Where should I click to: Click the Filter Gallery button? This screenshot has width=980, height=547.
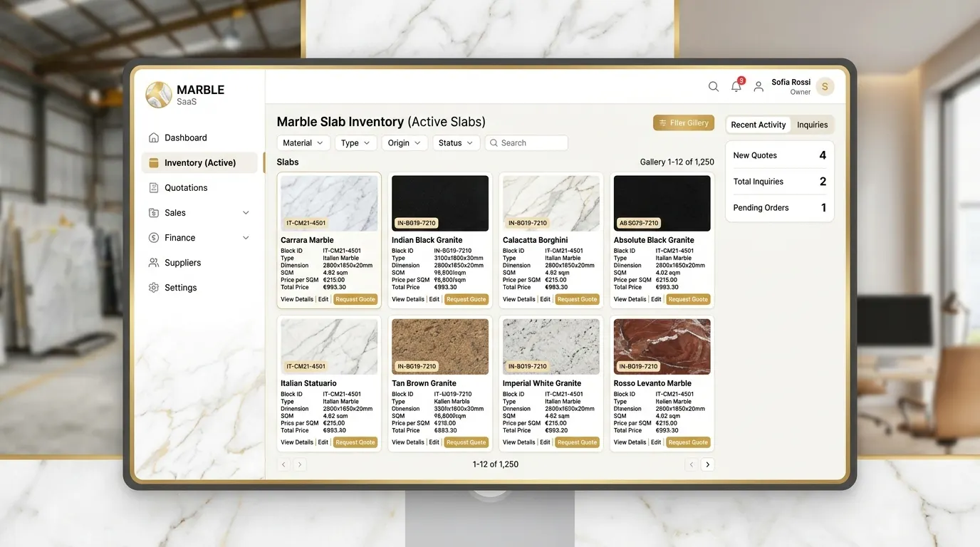[684, 123]
